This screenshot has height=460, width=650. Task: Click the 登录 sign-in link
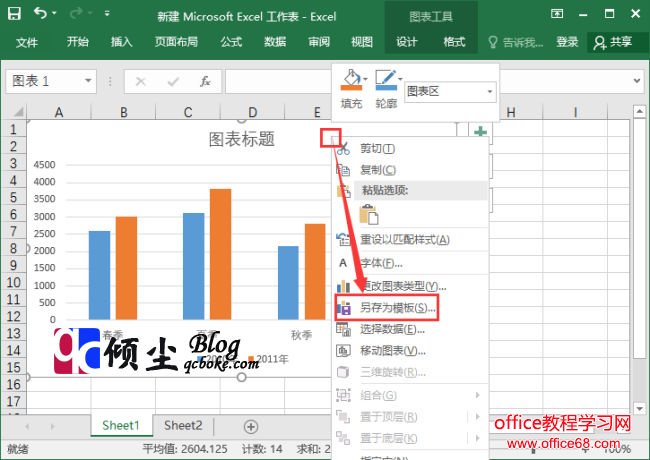click(567, 42)
